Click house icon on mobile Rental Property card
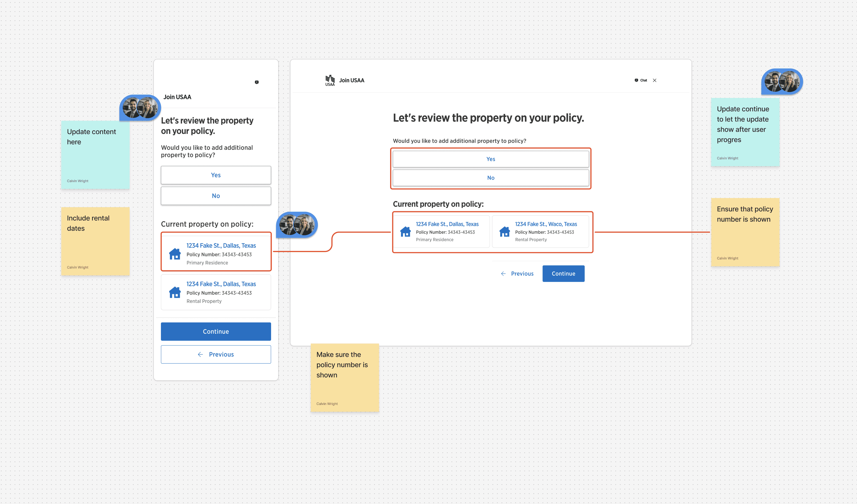Viewport: 857px width, 504px height. 175,292
